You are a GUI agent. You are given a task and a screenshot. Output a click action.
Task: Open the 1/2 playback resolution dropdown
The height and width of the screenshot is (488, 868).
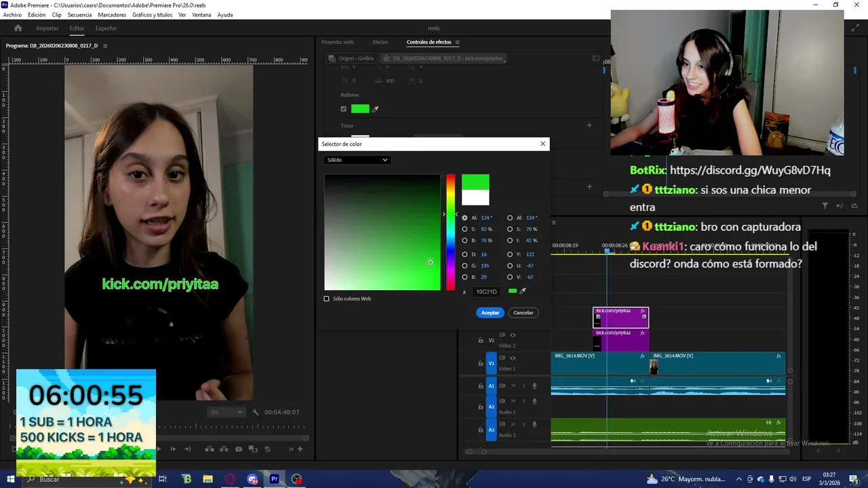[226, 412]
